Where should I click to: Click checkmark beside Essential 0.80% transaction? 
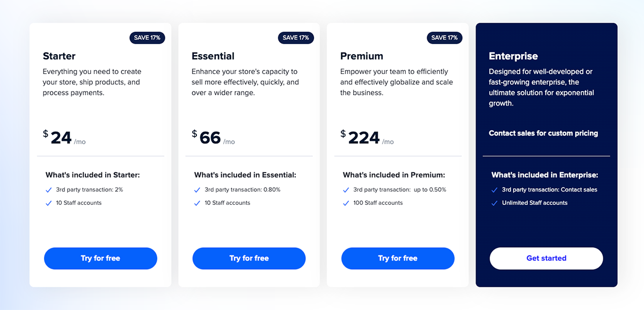pos(197,190)
